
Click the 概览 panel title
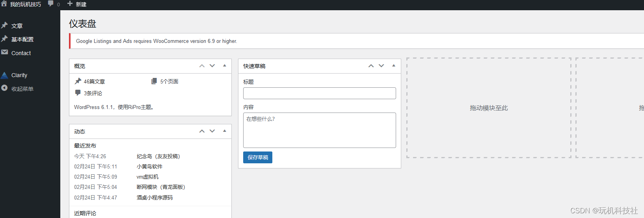click(80, 66)
